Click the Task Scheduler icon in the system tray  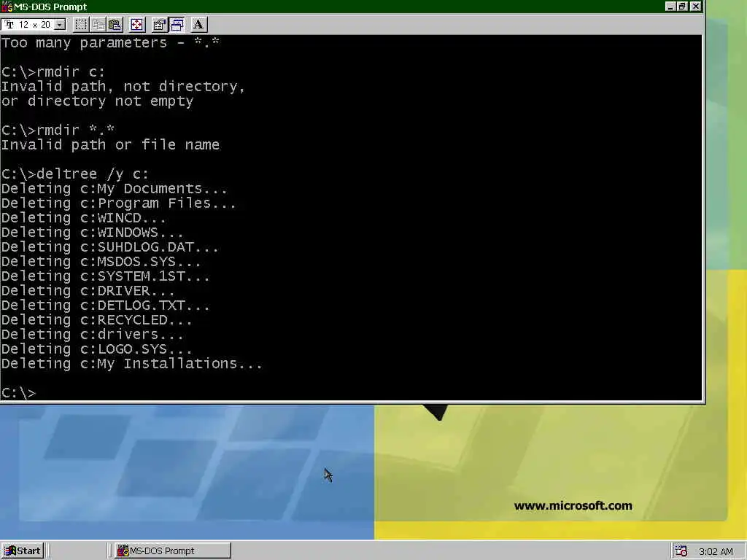tap(681, 551)
